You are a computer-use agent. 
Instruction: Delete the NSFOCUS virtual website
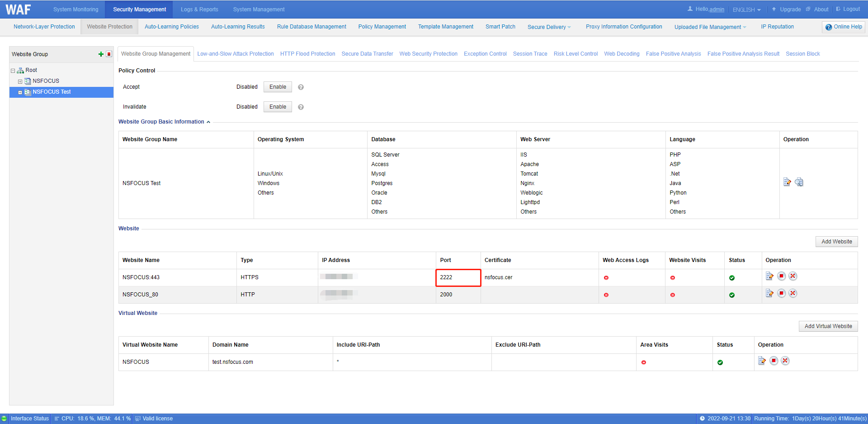tap(785, 361)
